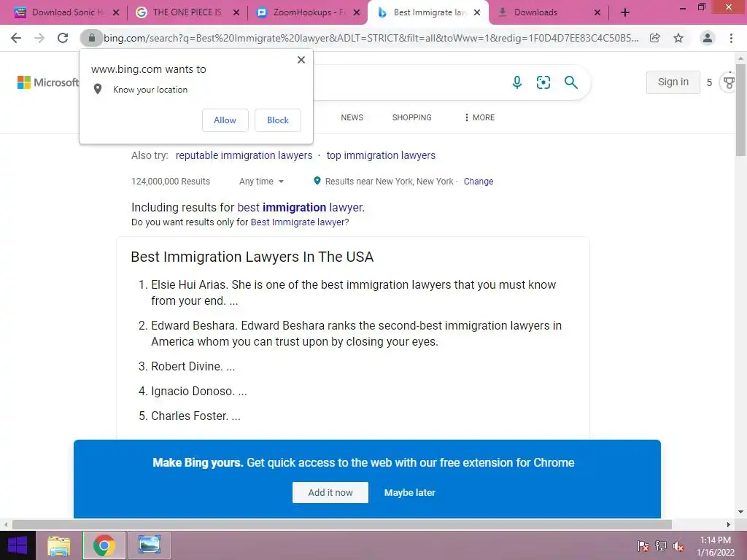The image size is (747, 560).
Task: Click the Action Center flag tray icon
Action: click(643, 546)
